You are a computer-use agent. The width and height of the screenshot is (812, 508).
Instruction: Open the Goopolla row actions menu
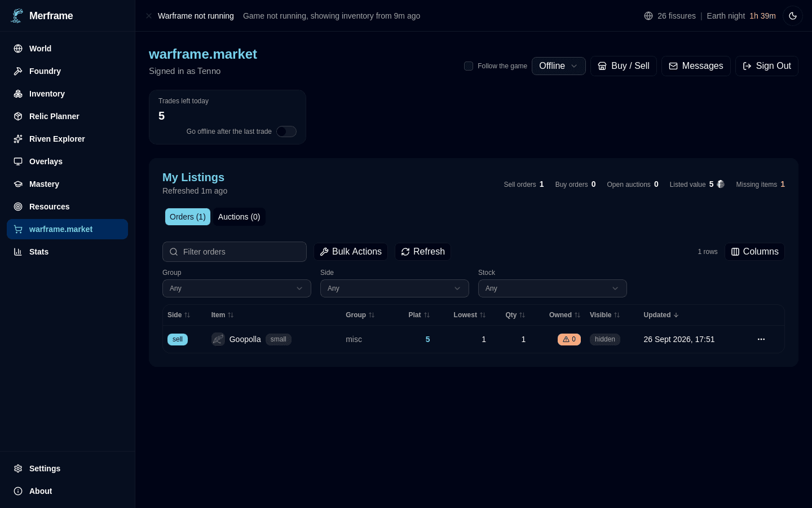(x=761, y=339)
